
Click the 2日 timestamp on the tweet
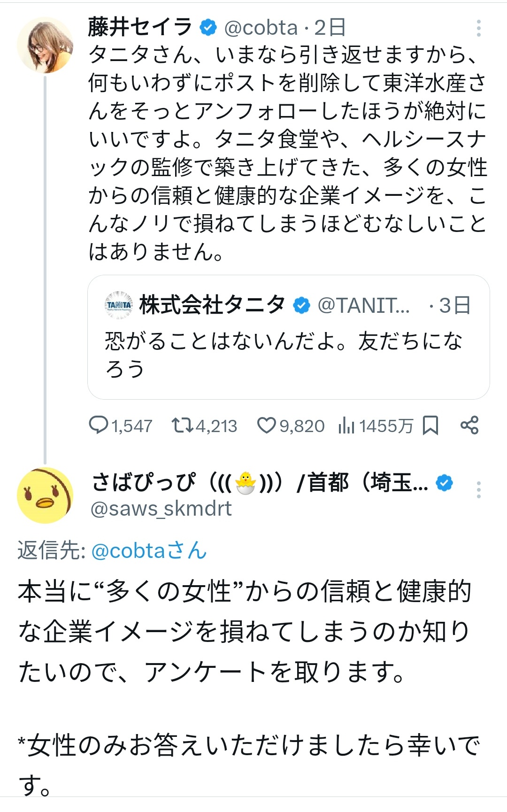coord(330,28)
